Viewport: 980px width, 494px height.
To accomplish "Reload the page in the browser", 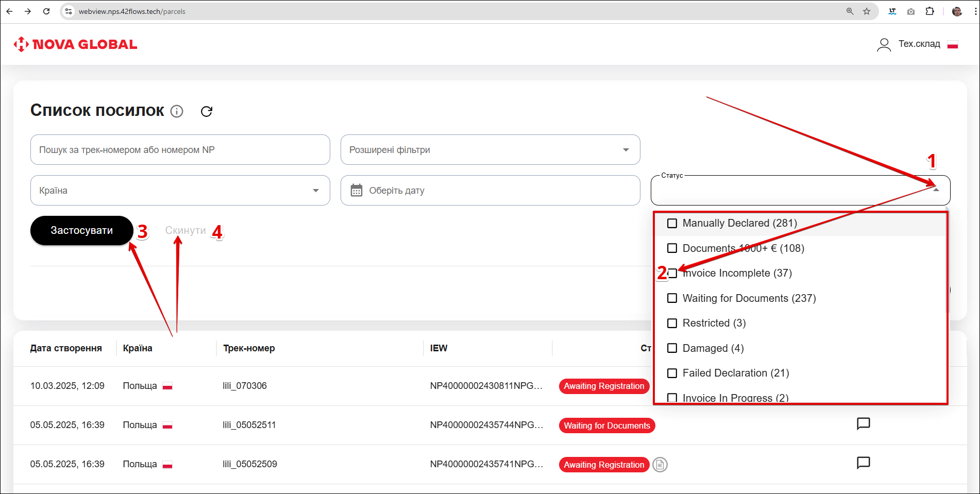I will coord(46,11).
